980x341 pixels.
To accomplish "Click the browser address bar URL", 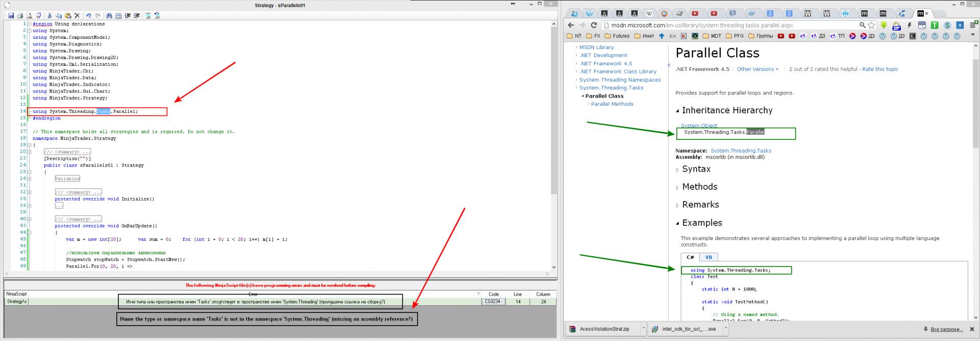I will [x=702, y=25].
